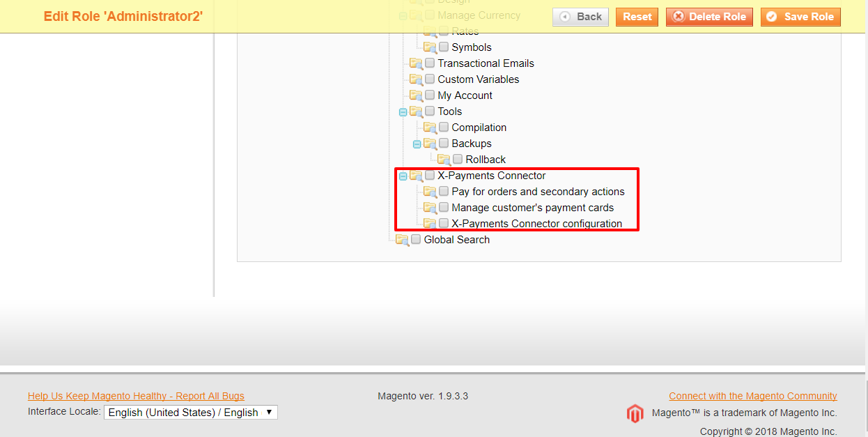Select Custom Variables label

[479, 79]
